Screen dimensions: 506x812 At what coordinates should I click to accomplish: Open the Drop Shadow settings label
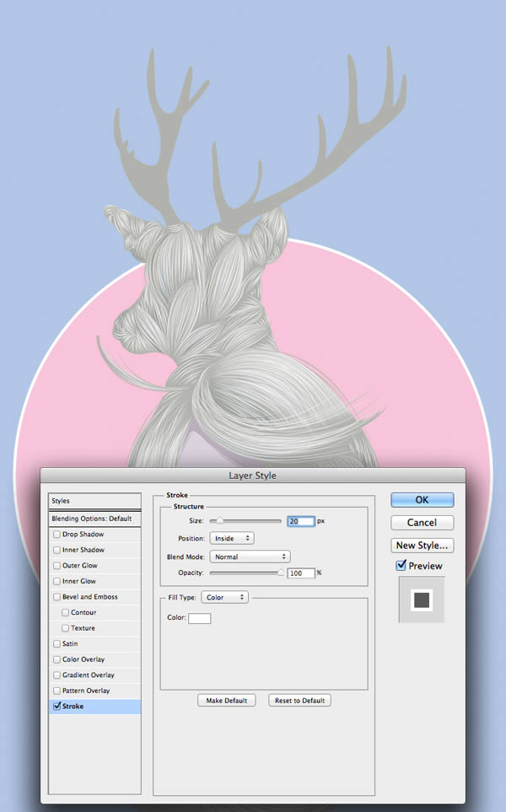[83, 535]
